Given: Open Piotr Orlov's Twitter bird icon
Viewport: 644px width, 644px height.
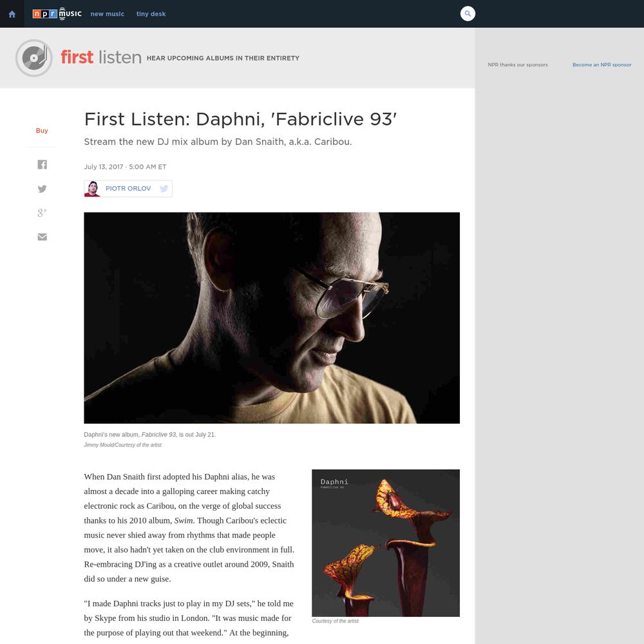Looking at the screenshot, I should pyautogui.click(x=164, y=189).
